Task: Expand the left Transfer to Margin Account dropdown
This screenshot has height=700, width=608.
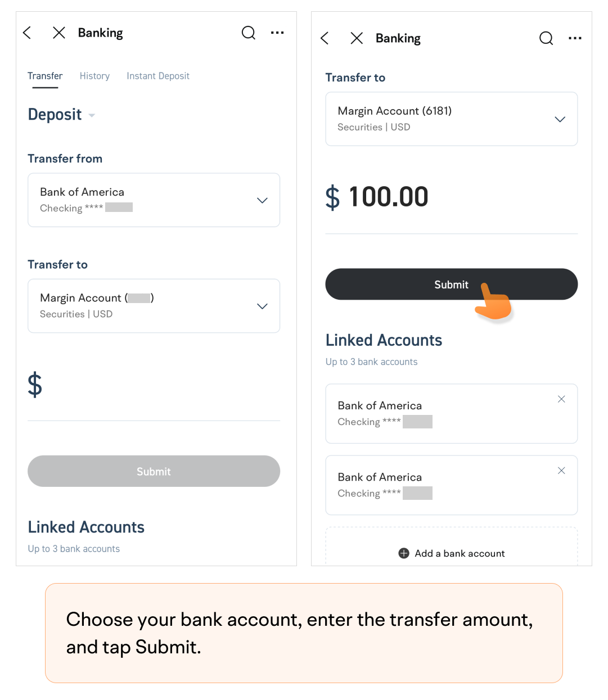Action: (154, 306)
